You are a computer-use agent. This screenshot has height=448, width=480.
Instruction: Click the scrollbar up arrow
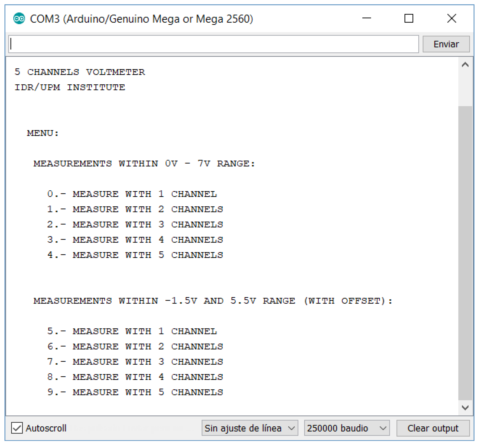465,65
